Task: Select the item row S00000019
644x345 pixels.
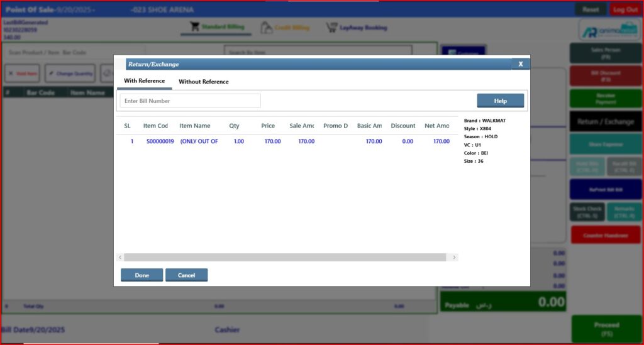Action: [x=160, y=141]
